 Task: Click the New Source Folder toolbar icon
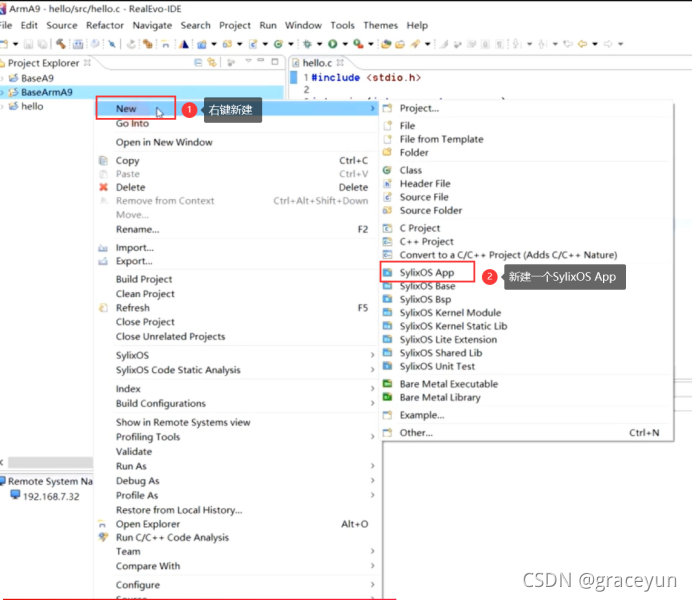pos(227,44)
